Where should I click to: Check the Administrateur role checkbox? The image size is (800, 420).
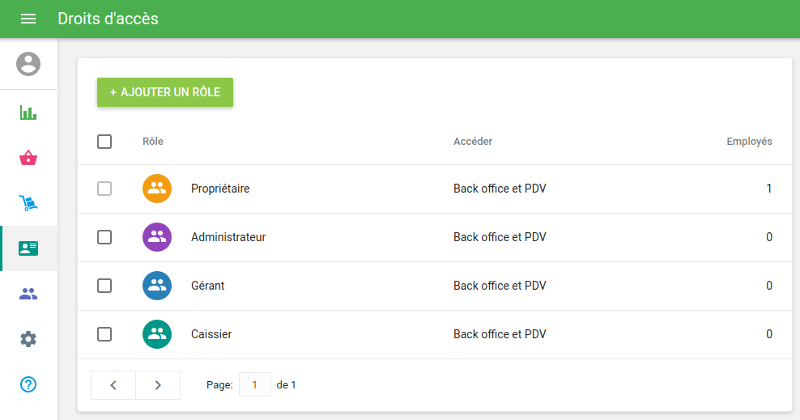pyautogui.click(x=104, y=237)
